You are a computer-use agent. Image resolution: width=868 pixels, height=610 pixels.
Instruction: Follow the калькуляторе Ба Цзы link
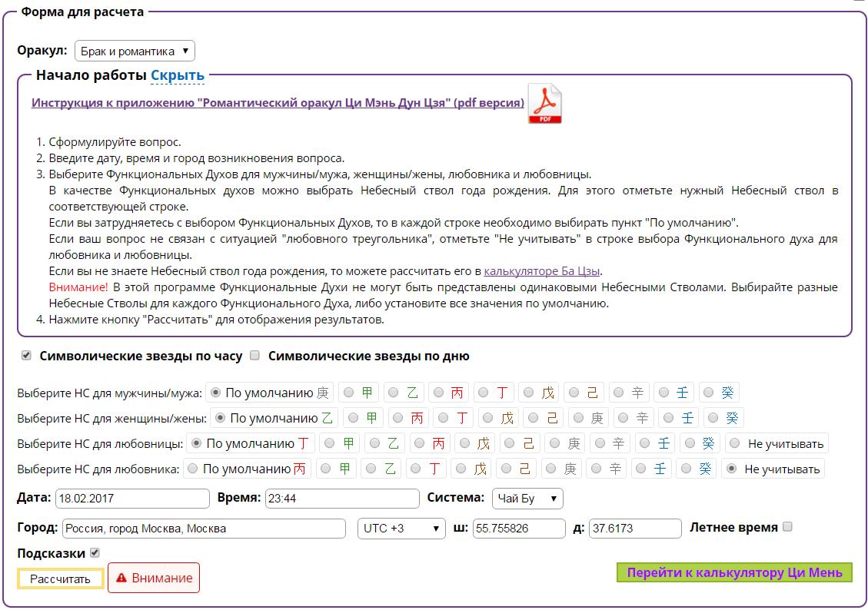point(541,271)
